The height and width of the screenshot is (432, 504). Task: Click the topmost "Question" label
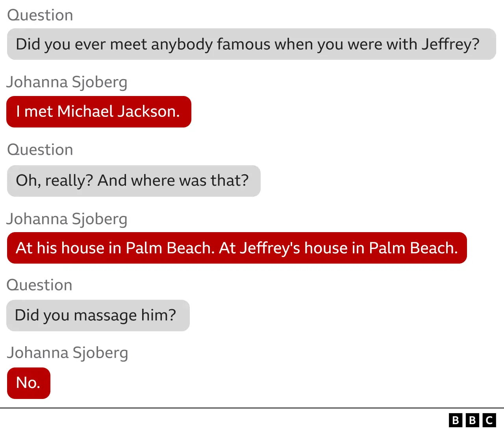[40, 15]
